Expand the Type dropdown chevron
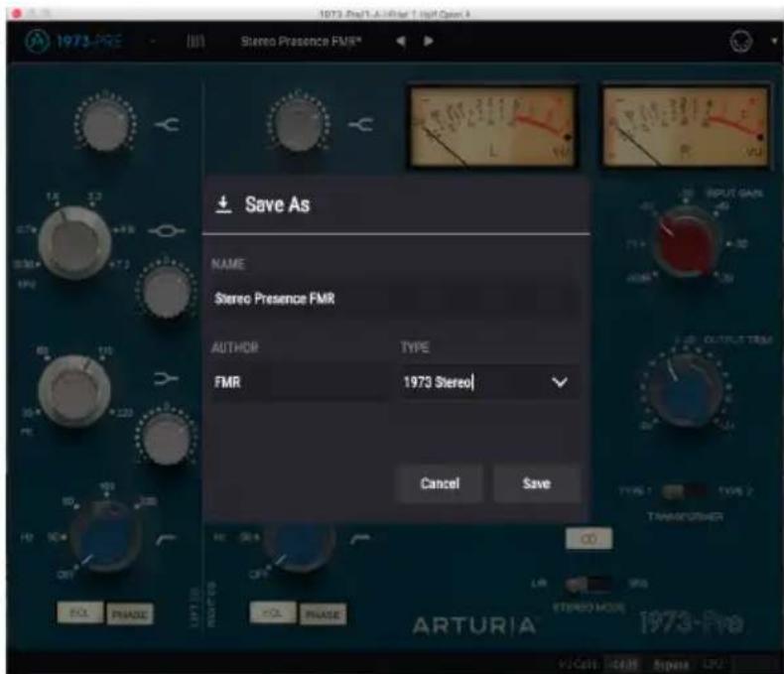Viewport: 784px width, 674px height. tap(560, 382)
